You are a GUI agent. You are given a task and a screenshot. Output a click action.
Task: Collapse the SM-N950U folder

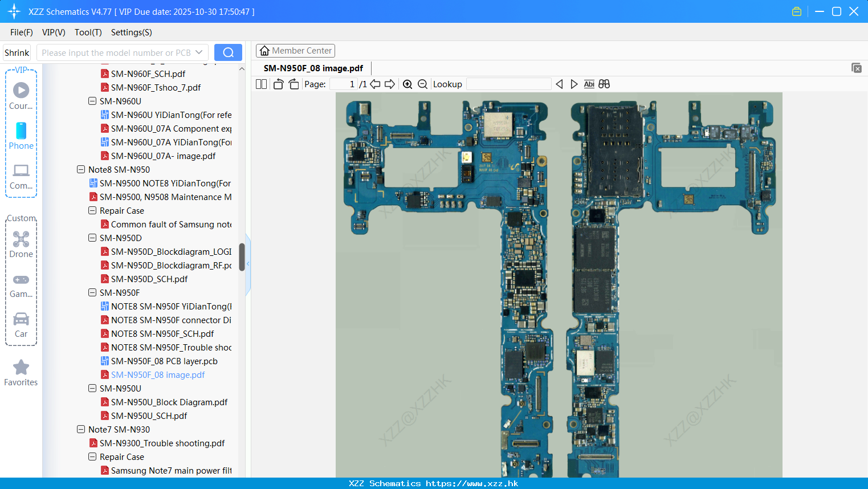92,388
